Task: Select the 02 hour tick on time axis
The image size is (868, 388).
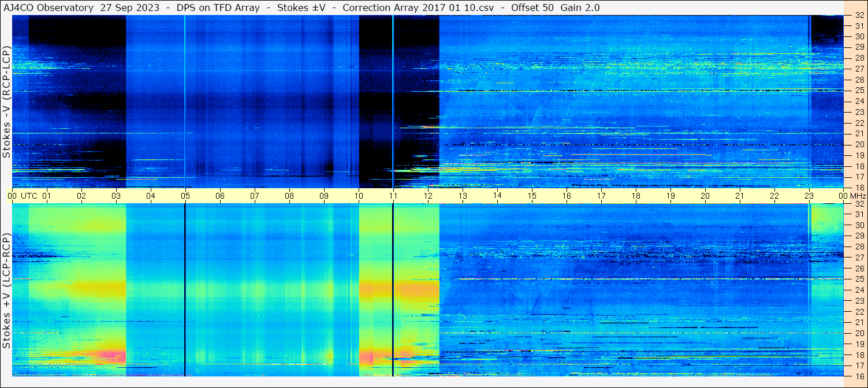Action: pyautogui.click(x=81, y=196)
